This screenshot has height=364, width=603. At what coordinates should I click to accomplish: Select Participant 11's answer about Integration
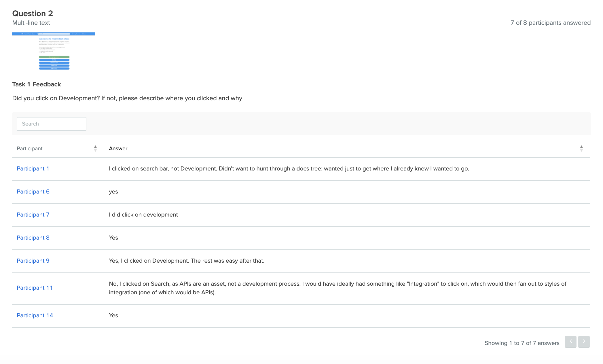click(x=337, y=288)
